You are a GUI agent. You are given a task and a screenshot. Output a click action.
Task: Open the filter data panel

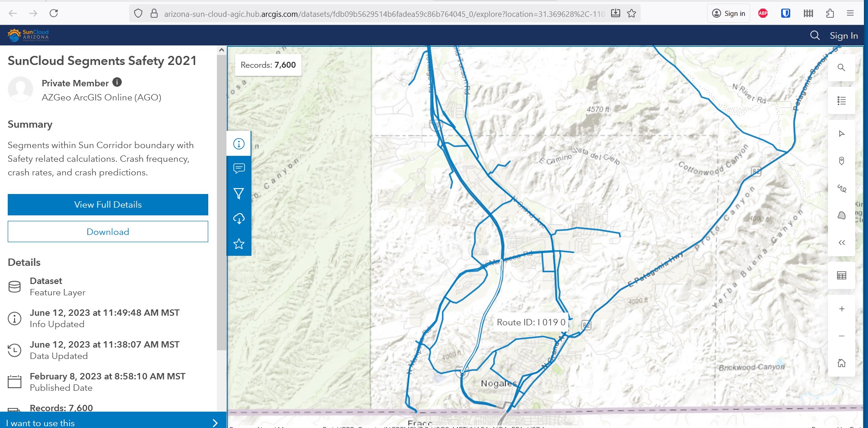pos(239,194)
